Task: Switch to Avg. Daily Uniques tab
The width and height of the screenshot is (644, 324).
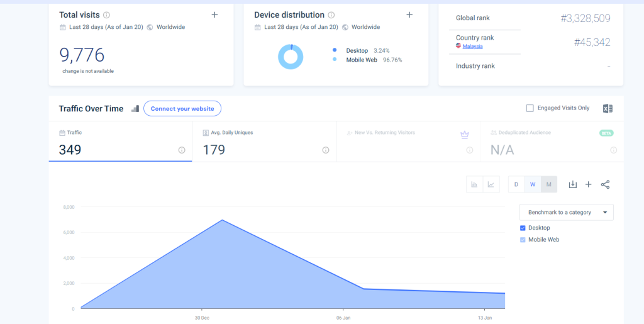Action: 264,142
